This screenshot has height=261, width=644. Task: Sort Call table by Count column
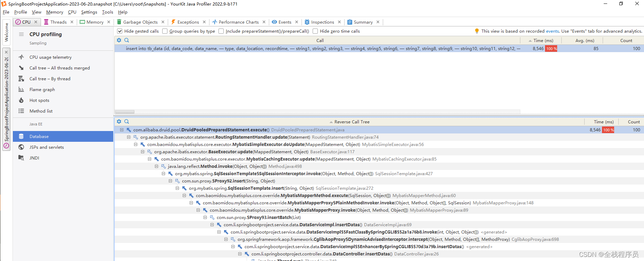coord(623,40)
